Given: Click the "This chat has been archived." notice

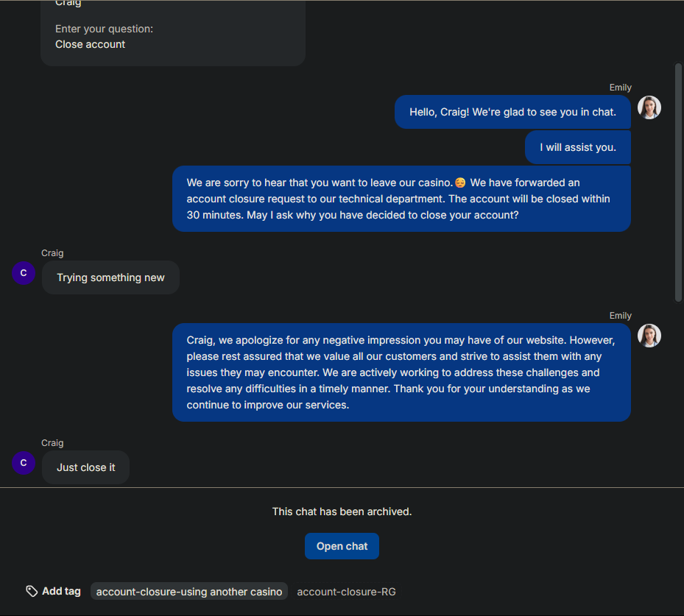Looking at the screenshot, I should (342, 511).
